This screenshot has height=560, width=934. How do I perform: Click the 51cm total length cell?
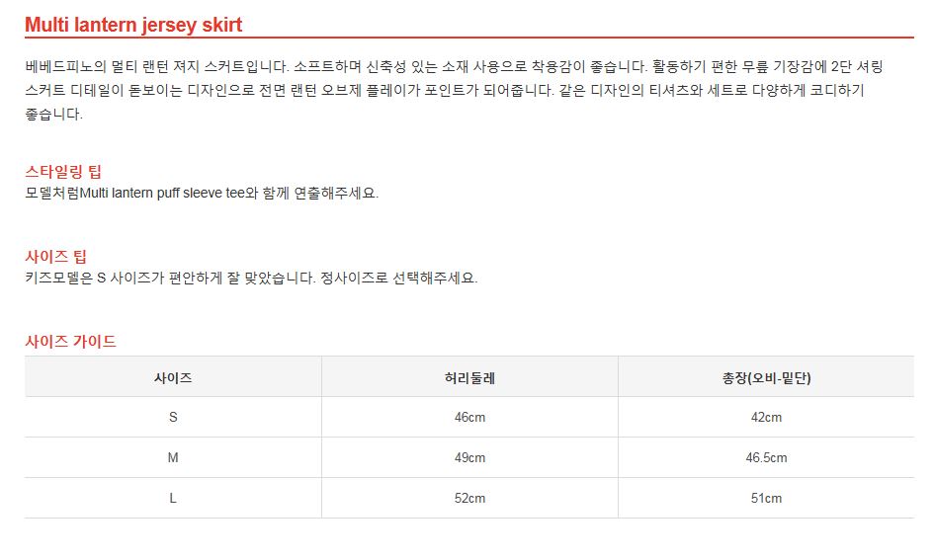[x=766, y=499]
